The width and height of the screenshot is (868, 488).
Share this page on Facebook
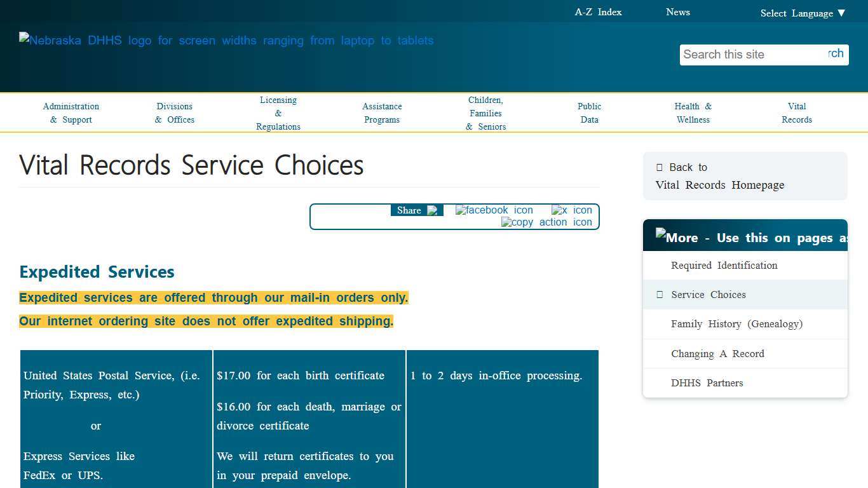point(494,210)
